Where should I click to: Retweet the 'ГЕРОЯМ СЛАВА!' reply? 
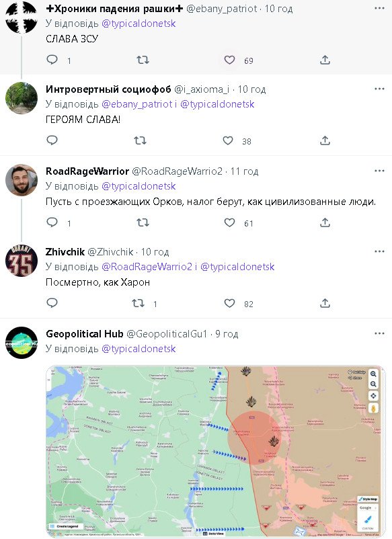[x=140, y=140]
